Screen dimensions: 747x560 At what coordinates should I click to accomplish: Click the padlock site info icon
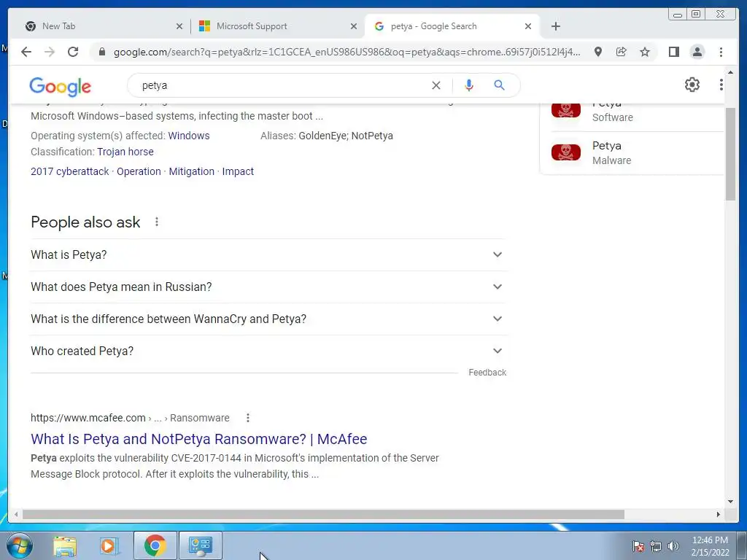click(101, 52)
